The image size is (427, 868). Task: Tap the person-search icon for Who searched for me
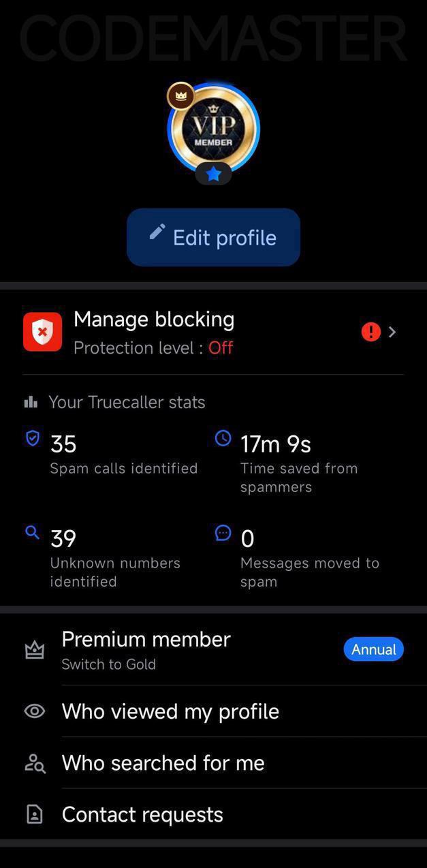pyautogui.click(x=34, y=763)
